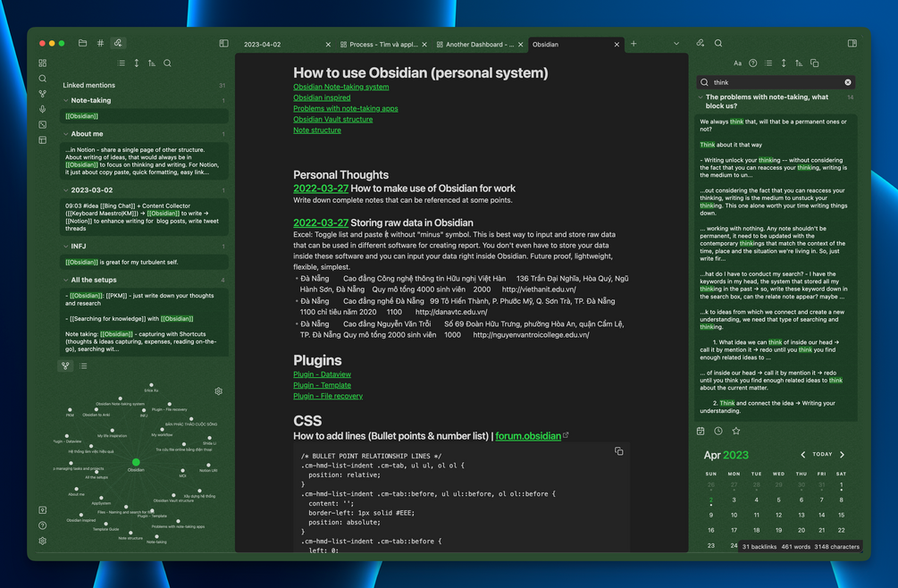898x588 pixels.
Task: Select the backlinks tab icon in left sidebar
Action: click(x=118, y=43)
